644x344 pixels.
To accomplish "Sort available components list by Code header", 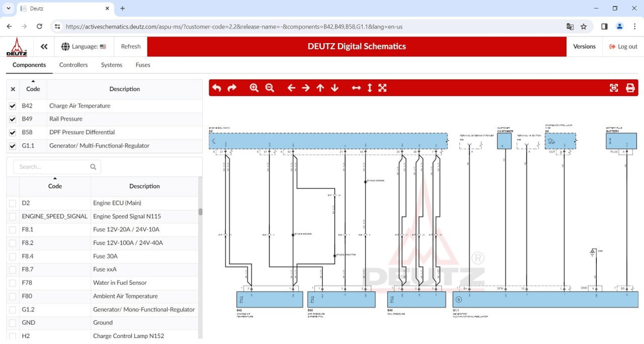I will click(x=55, y=186).
